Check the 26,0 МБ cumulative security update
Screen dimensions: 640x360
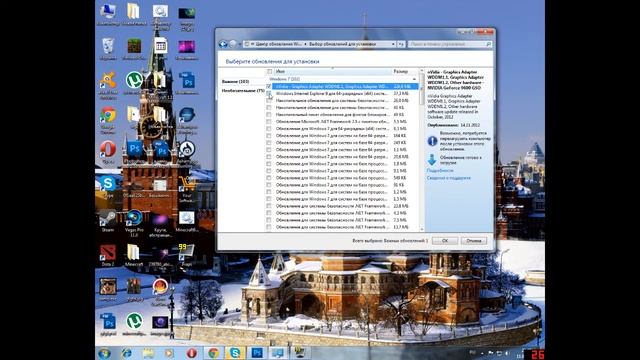tap(269, 100)
